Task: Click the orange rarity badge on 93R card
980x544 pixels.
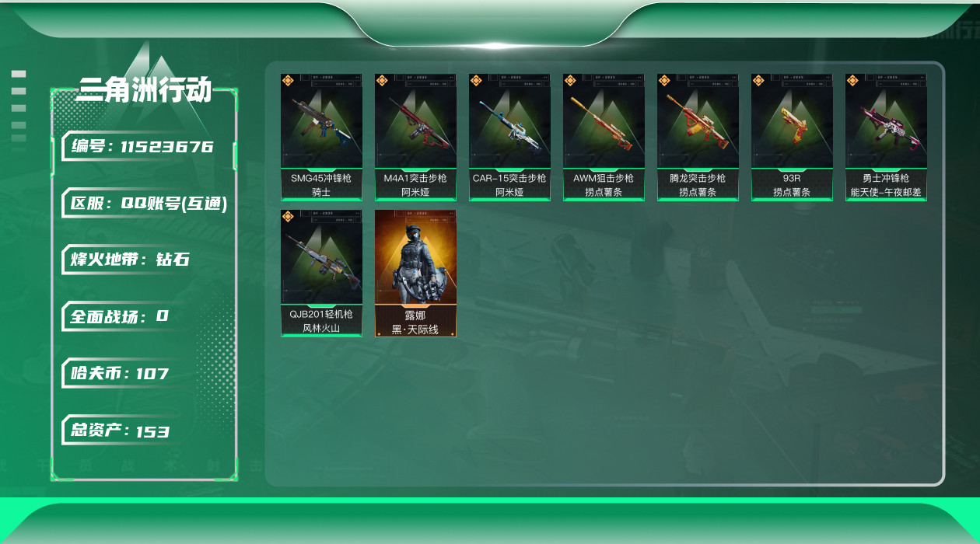Action: tap(758, 80)
